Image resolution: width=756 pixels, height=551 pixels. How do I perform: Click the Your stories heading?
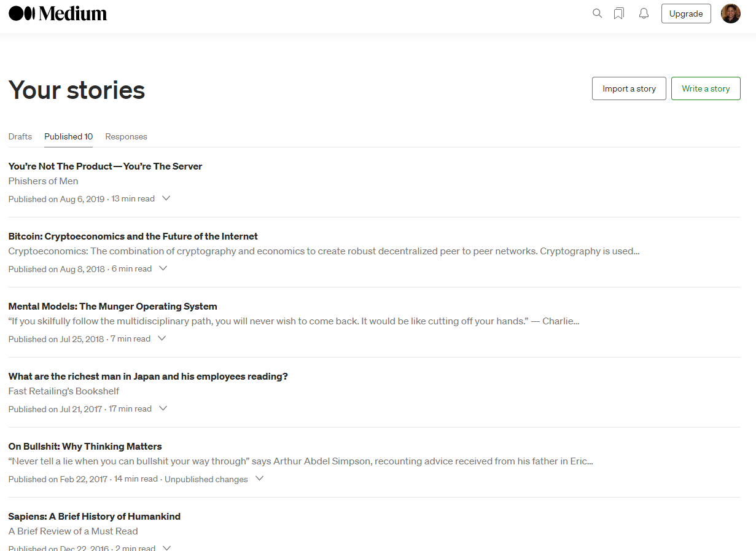pos(77,90)
